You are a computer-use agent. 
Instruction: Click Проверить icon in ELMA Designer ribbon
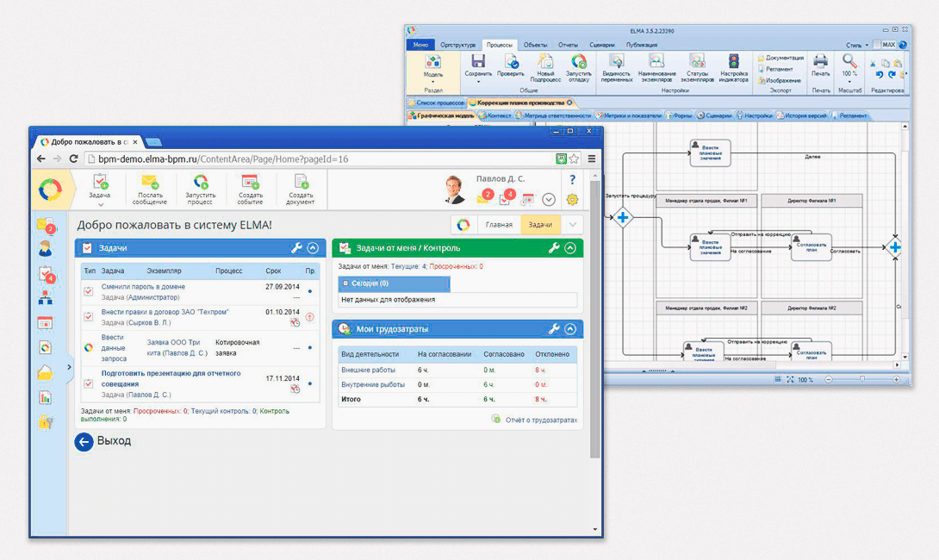(x=511, y=61)
